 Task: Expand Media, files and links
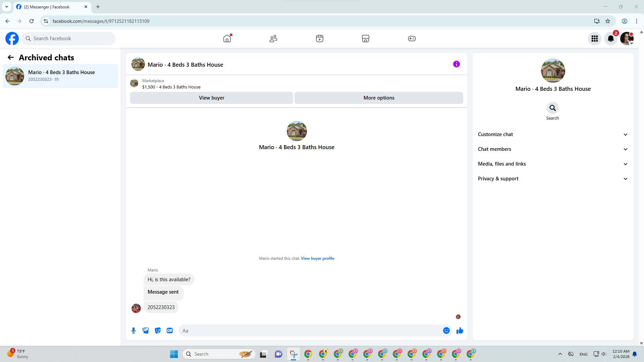coord(552,164)
